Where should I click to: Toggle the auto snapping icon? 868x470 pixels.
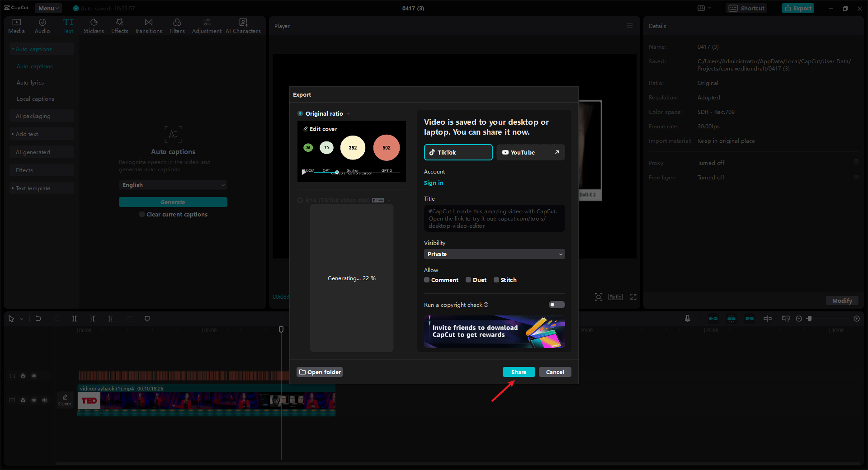(x=731, y=319)
